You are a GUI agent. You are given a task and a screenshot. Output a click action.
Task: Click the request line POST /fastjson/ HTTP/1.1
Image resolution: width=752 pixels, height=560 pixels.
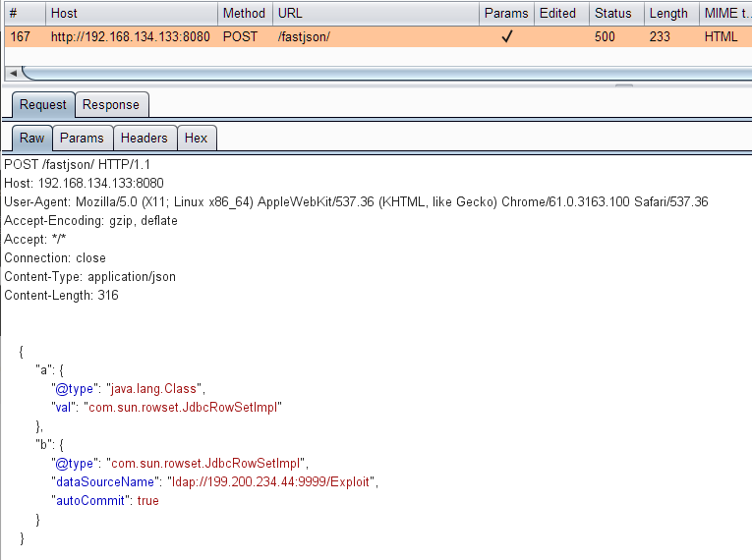point(78,164)
